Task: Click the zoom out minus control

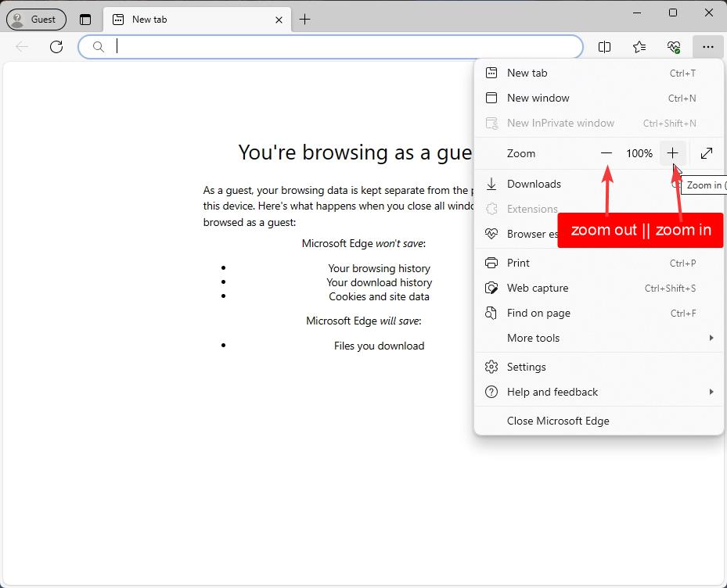Action: [x=606, y=153]
